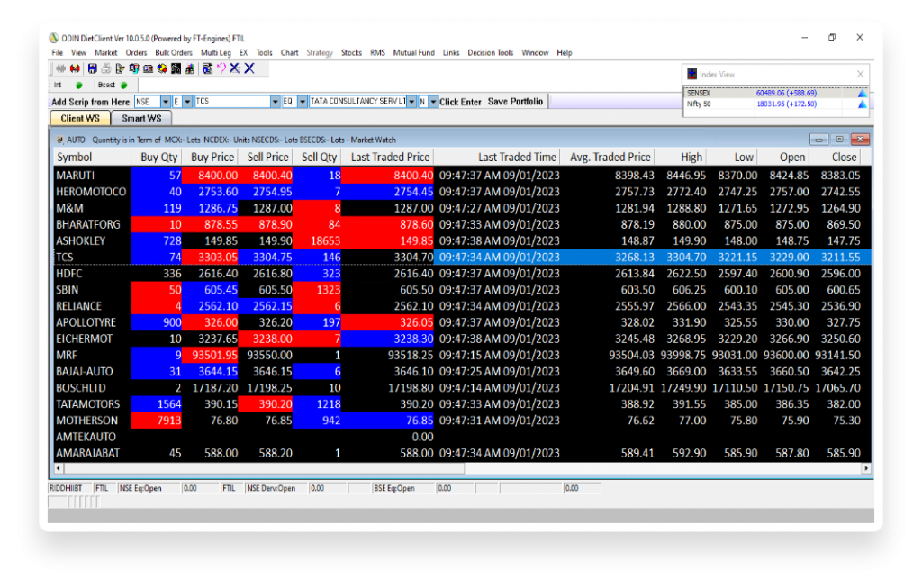
Task: Expand the TATA CONSULTANCY SERV LT dropdown
Action: click(411, 102)
